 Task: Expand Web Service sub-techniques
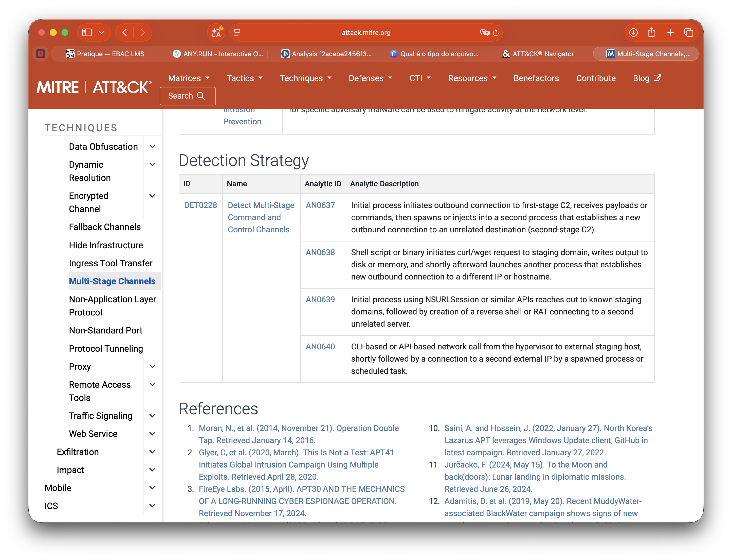click(x=152, y=434)
